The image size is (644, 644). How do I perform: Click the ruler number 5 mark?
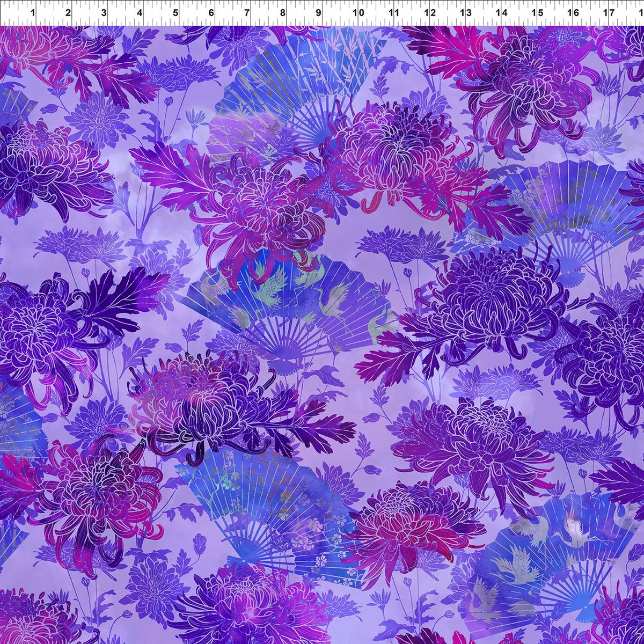(175, 12)
